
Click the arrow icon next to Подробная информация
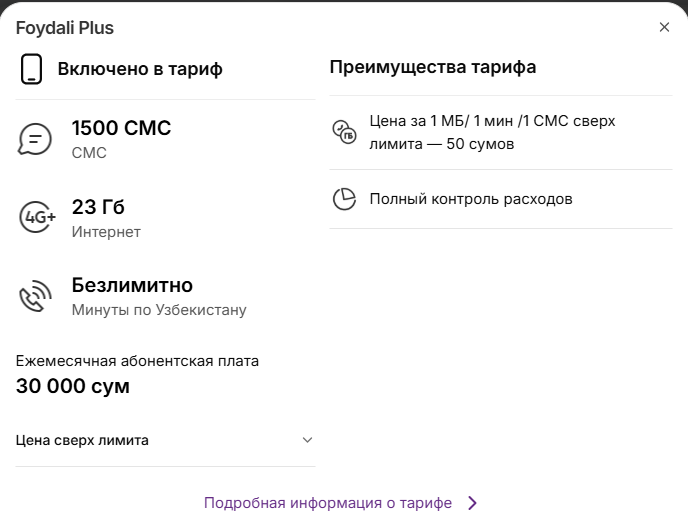(473, 503)
